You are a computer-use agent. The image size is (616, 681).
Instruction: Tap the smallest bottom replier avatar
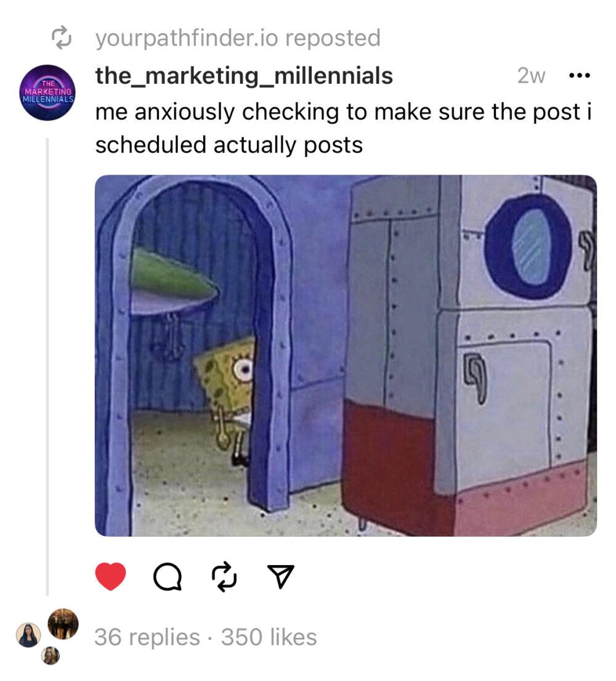click(x=51, y=655)
